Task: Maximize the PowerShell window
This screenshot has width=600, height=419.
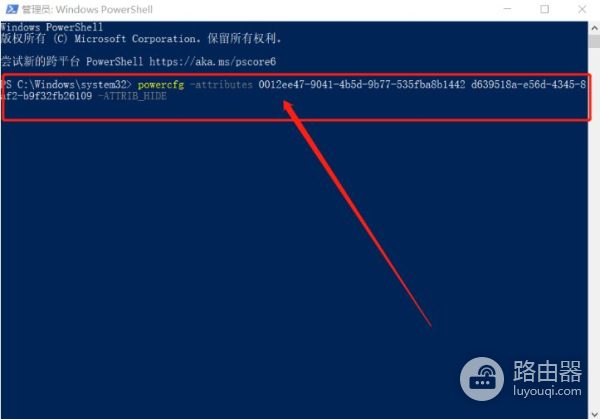Action: [545, 9]
